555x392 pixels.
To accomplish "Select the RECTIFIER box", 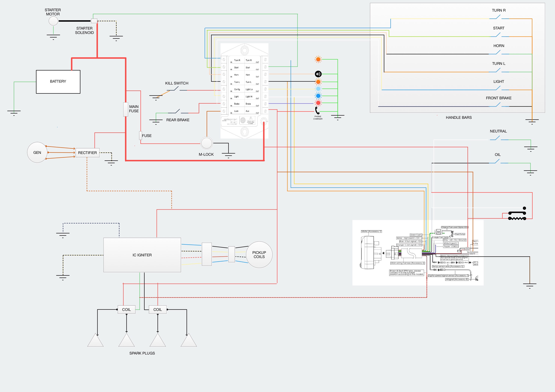I will (x=87, y=153).
